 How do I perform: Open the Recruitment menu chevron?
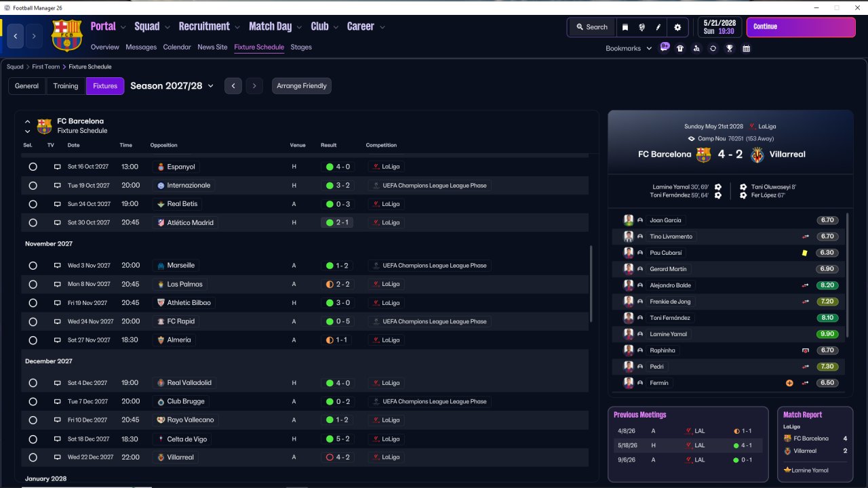(x=237, y=27)
